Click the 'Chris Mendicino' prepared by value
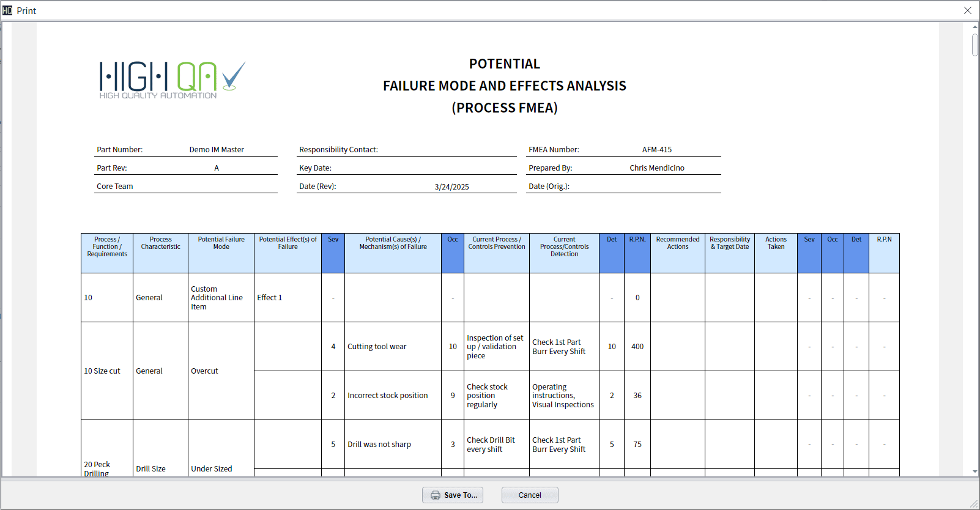Image resolution: width=980 pixels, height=510 pixels. tap(657, 168)
